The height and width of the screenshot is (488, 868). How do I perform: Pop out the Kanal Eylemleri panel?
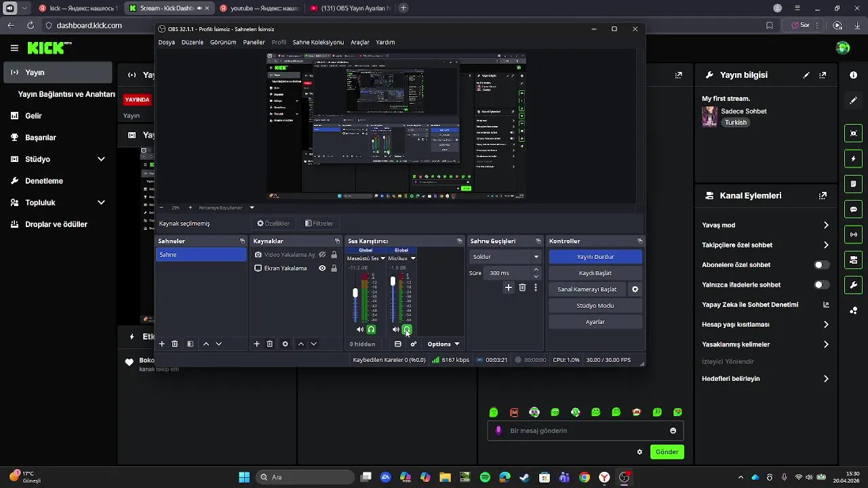pos(823,196)
